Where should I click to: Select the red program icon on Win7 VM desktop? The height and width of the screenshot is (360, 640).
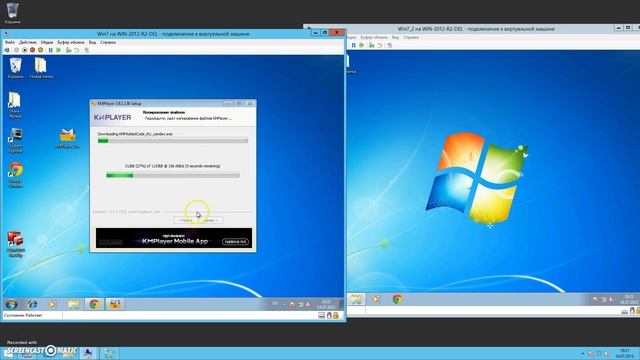click(x=16, y=244)
